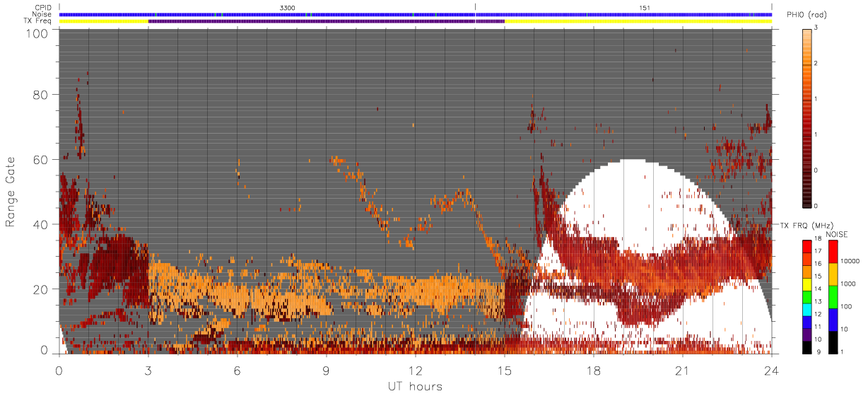The image size is (868, 401).
Task: Click the CPID label at top left
Action: (x=43, y=8)
